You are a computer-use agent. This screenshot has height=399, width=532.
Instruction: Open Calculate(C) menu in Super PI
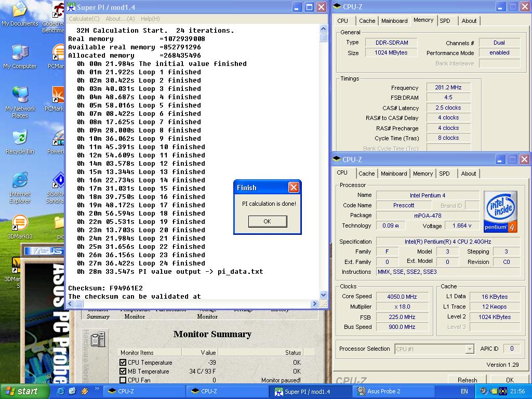click(x=84, y=19)
